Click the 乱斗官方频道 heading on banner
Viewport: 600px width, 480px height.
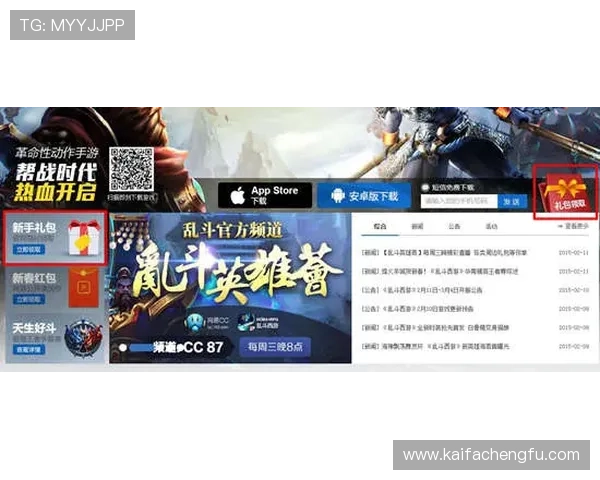[232, 230]
